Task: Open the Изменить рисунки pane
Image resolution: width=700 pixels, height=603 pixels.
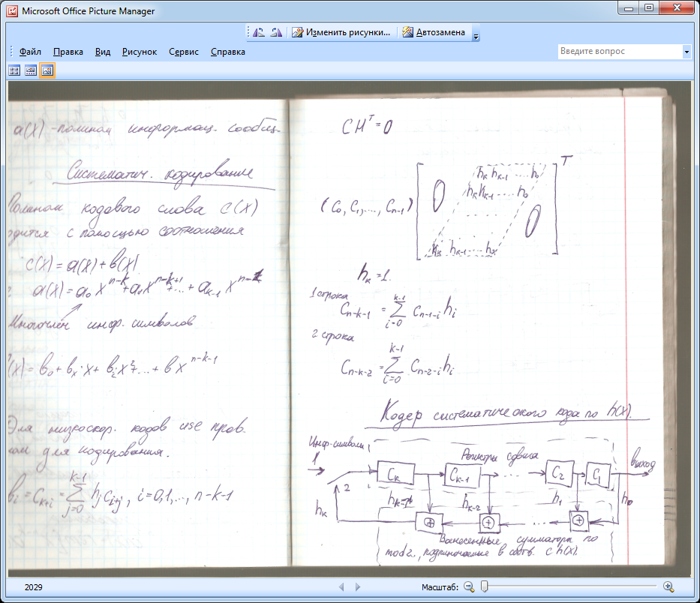Action: pyautogui.click(x=341, y=32)
